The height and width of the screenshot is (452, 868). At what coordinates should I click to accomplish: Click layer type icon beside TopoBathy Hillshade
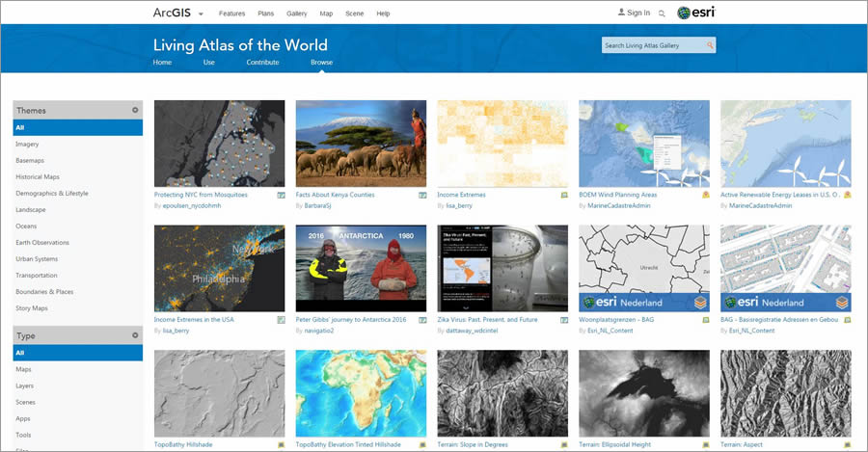282,445
